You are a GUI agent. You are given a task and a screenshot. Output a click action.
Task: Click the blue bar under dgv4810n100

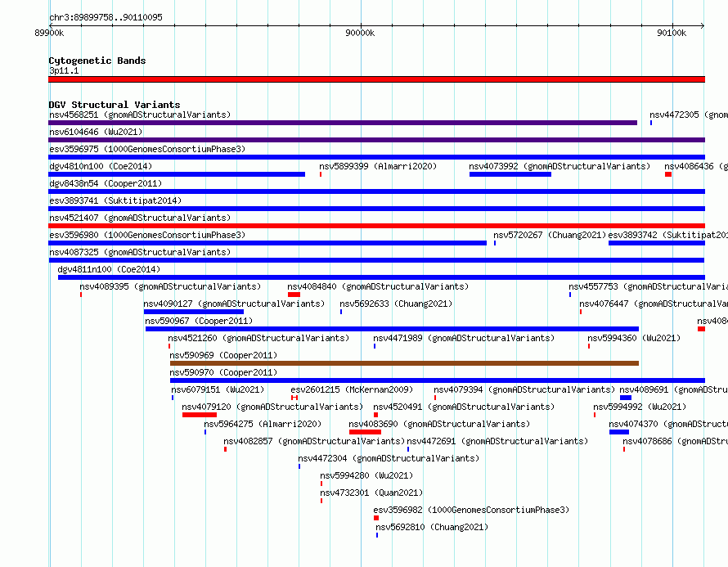[x=177, y=174]
